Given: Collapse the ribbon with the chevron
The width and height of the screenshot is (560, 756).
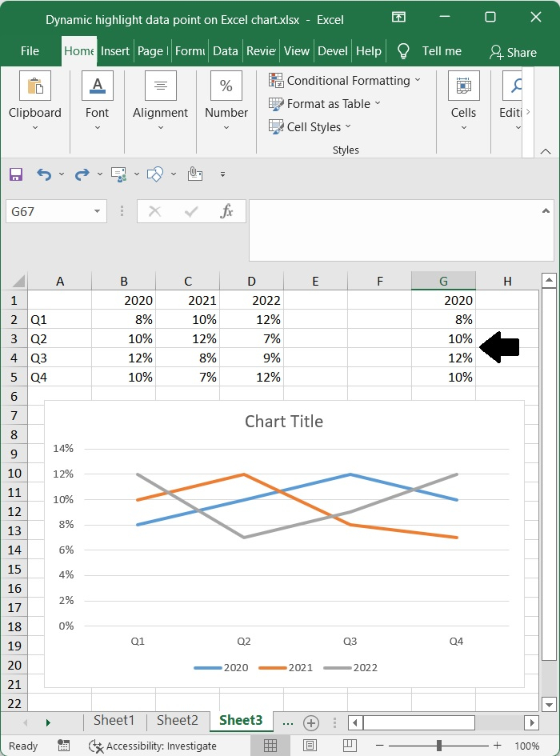Looking at the screenshot, I should 546,151.
